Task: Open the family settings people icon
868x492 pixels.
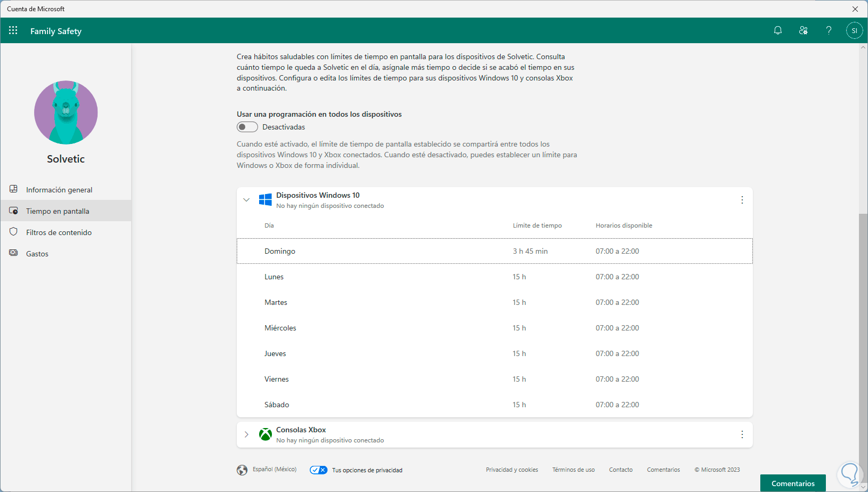Action: [803, 30]
